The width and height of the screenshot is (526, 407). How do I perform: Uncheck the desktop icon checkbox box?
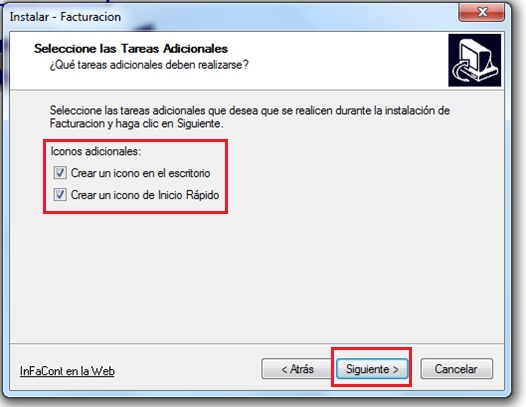point(60,173)
